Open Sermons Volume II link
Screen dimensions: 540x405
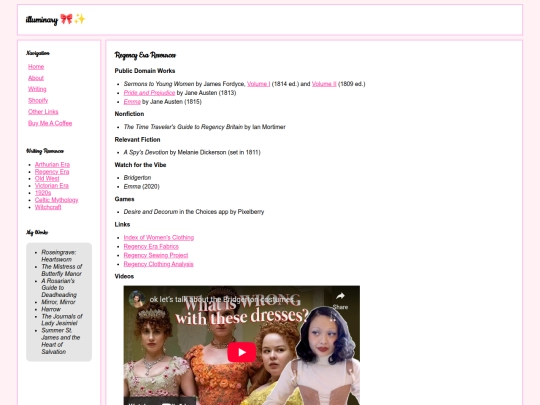[x=324, y=84]
